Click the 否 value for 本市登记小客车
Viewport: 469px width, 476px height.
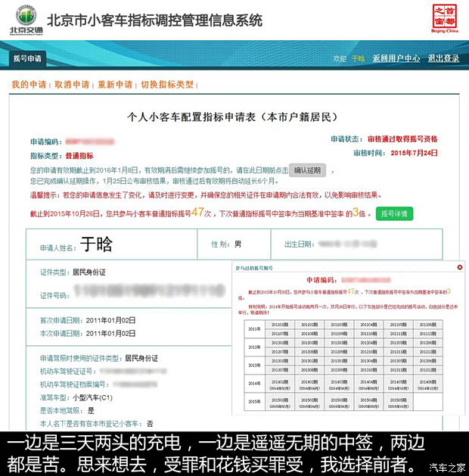[150, 424]
